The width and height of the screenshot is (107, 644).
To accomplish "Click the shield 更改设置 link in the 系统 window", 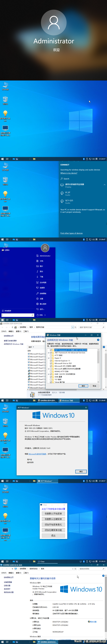I will point(92,622).
